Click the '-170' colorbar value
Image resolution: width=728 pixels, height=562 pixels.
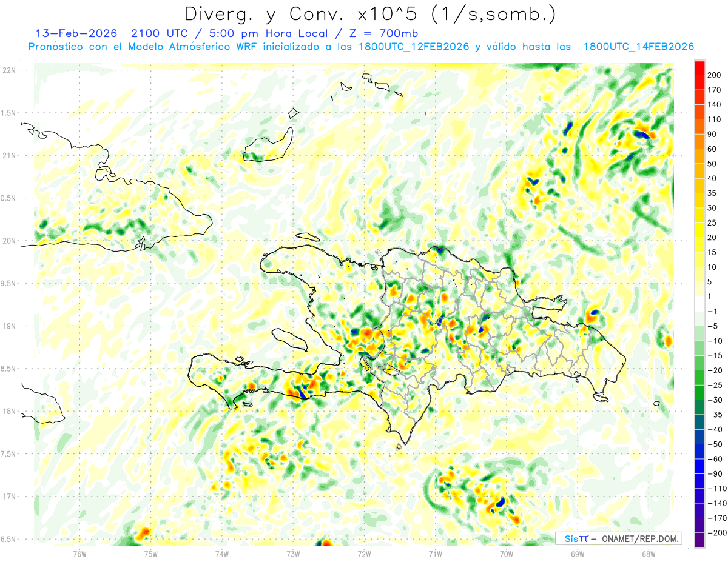[717, 519]
